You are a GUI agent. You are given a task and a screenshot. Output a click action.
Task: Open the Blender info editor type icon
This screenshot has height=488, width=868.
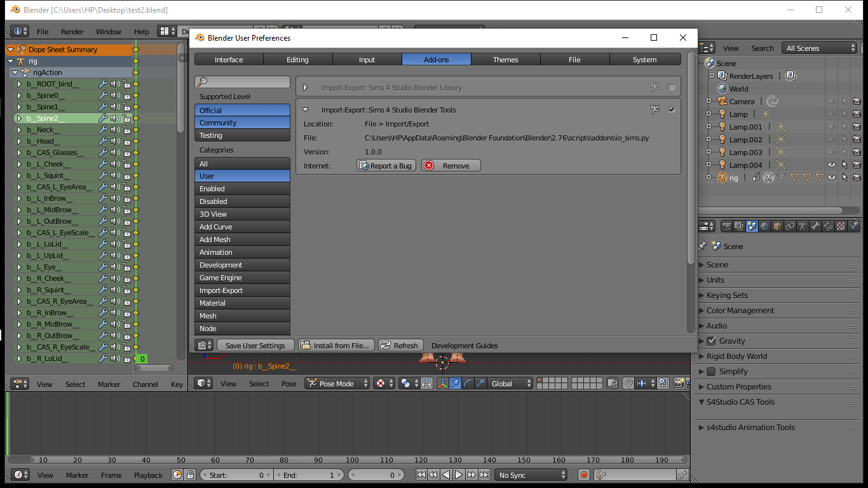(20, 31)
